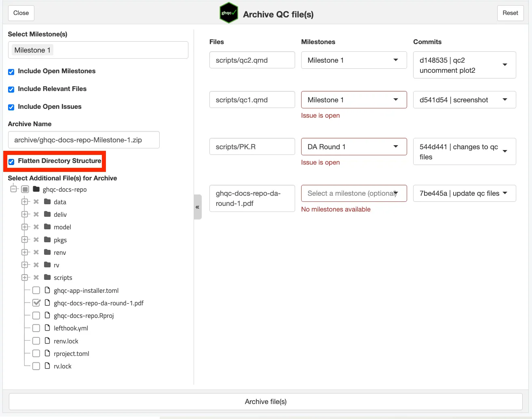This screenshot has height=419, width=532.
Task: Expand the model folder tree node
Action: pyautogui.click(x=25, y=227)
